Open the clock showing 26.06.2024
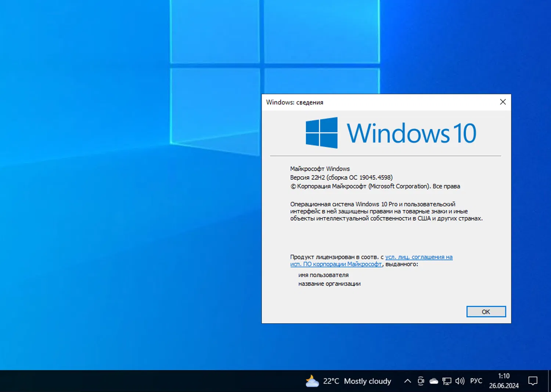 coord(503,381)
